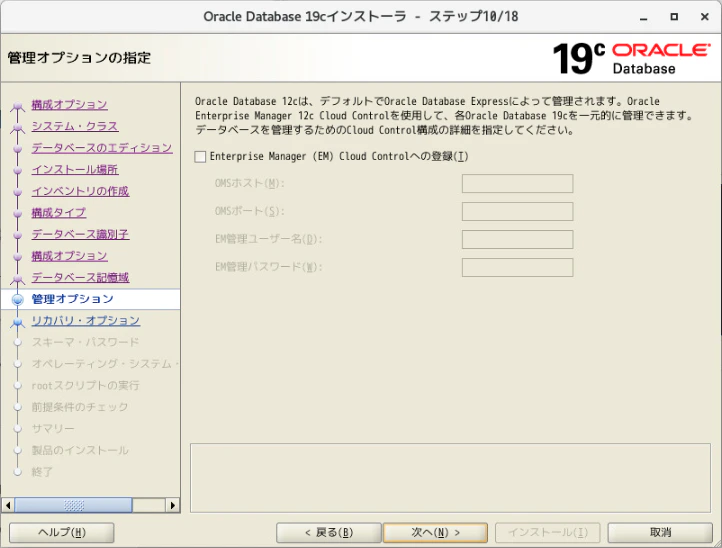Focus the EM管理パスワード field
The width and height of the screenshot is (722, 548).
[518, 268]
